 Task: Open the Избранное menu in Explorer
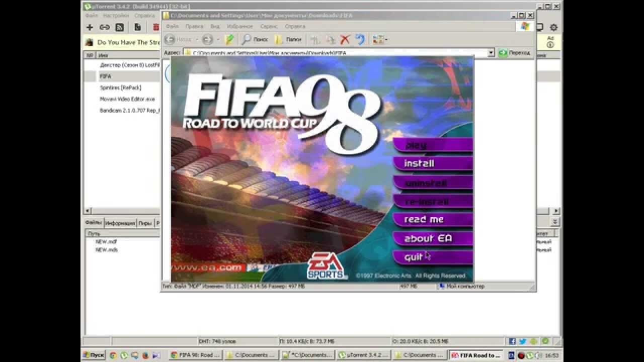240,26
